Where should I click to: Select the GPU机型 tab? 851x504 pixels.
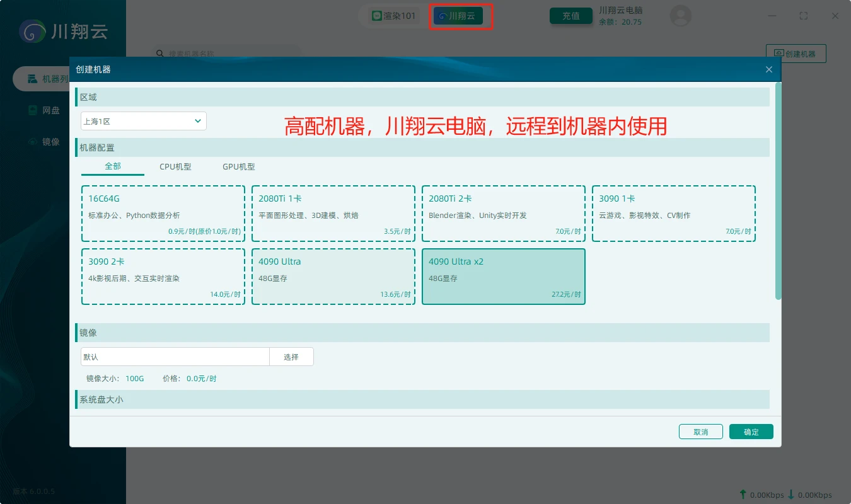tap(239, 167)
